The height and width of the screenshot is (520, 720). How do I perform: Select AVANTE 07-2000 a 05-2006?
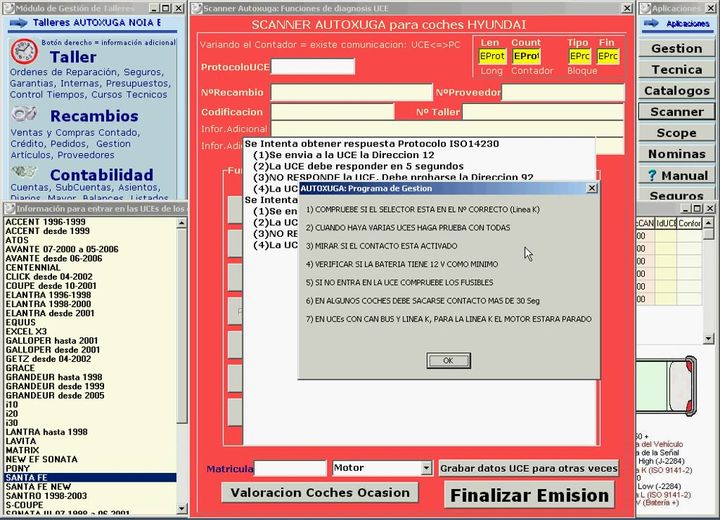(x=90, y=249)
